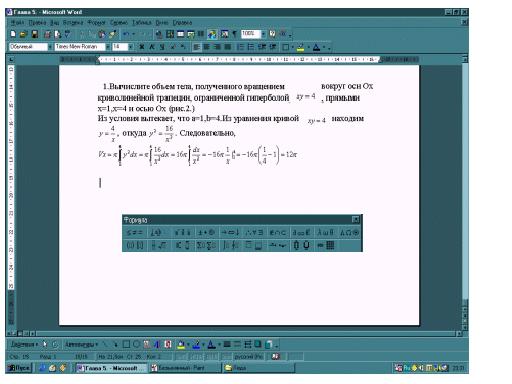Click the Insert Table icon
The image size is (512, 384).
tap(181, 34)
